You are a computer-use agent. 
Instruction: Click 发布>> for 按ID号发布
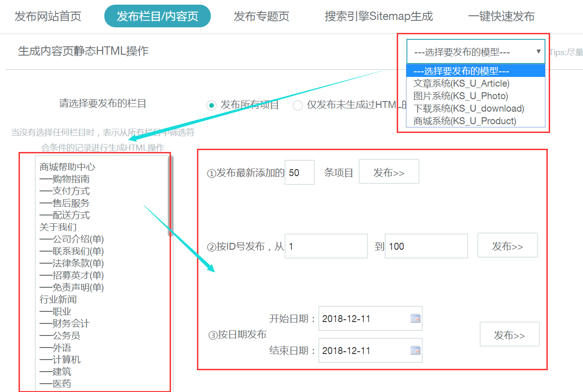[507, 245]
